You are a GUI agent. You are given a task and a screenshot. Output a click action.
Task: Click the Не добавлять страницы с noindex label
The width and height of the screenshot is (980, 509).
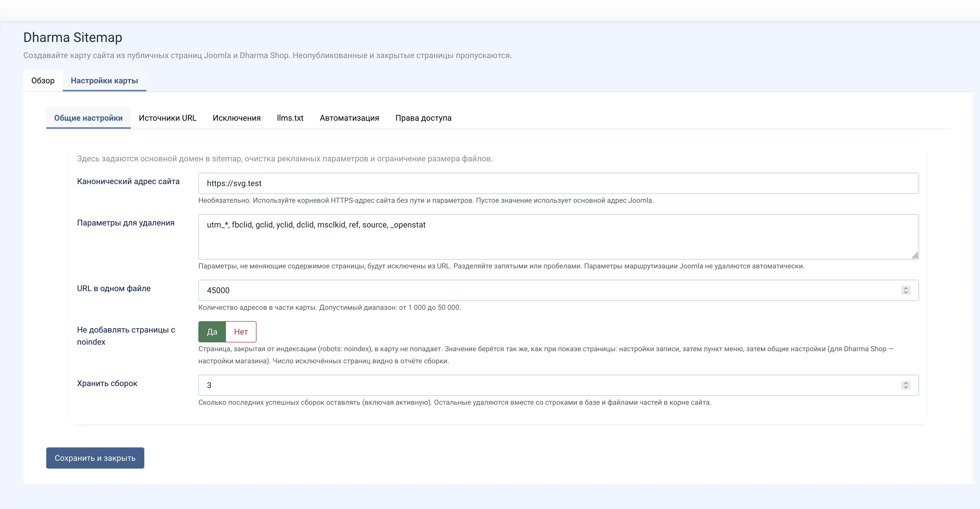[126, 336]
